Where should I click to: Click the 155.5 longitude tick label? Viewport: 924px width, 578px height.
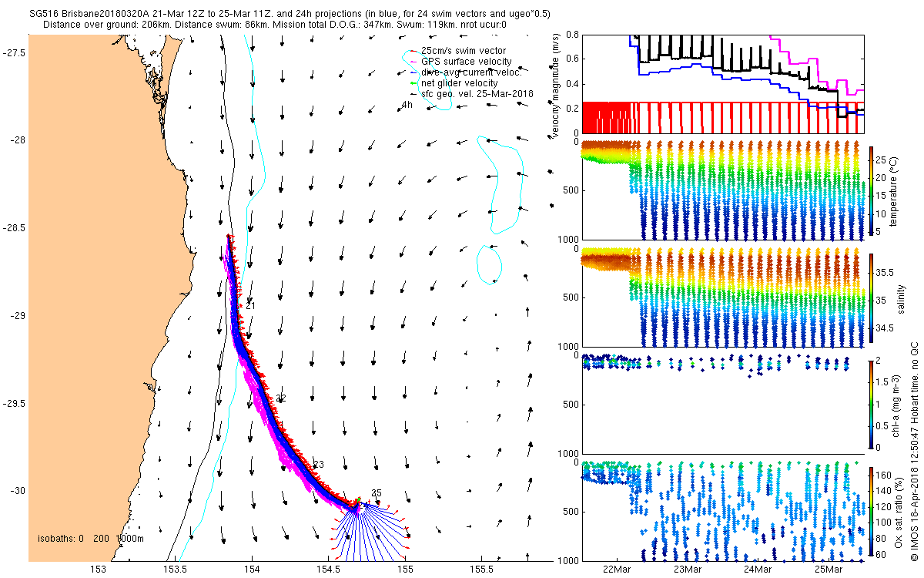point(482,570)
